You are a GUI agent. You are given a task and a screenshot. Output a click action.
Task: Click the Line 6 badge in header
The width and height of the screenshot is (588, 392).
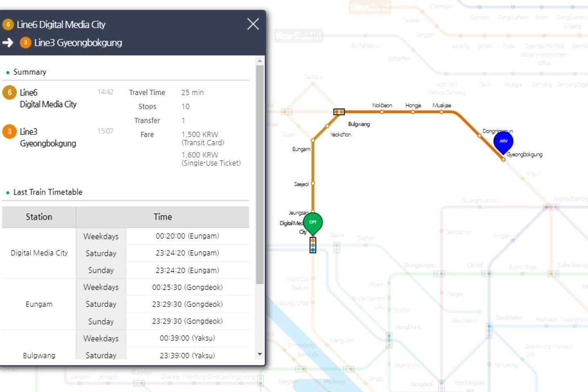(x=8, y=24)
